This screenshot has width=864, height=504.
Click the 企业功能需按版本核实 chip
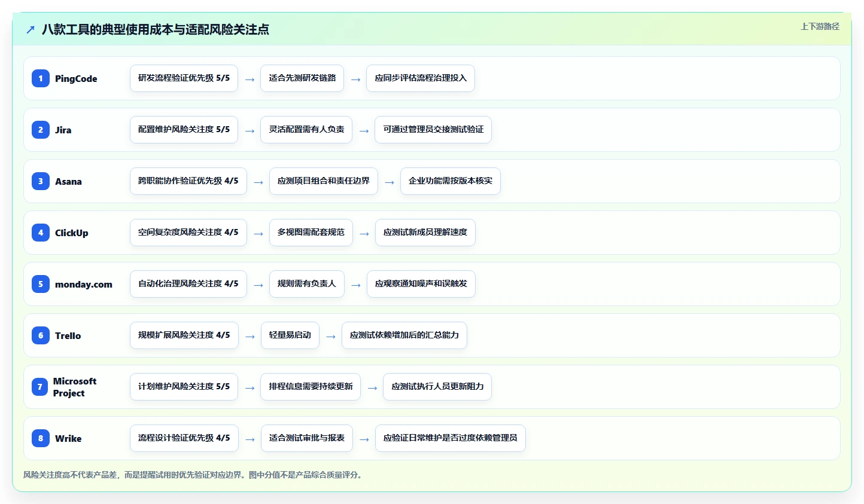(451, 181)
